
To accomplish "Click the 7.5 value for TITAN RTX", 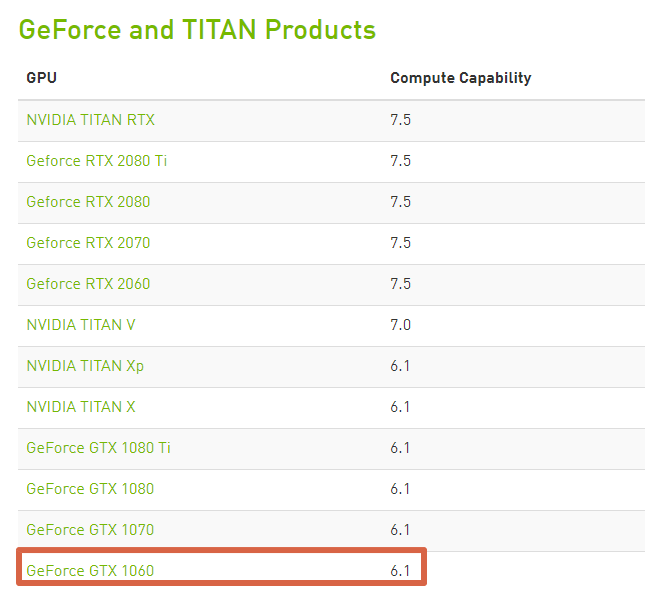I will [x=400, y=120].
